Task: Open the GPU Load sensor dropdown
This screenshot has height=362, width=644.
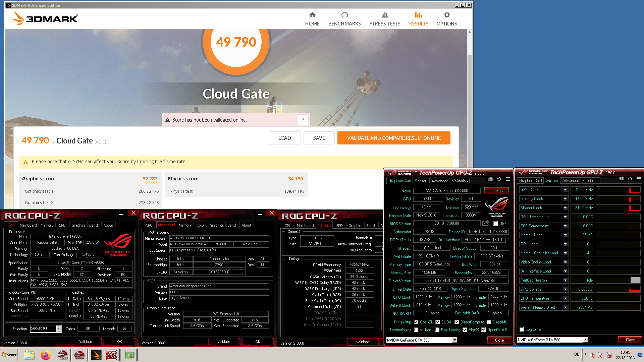Action: coord(565,244)
